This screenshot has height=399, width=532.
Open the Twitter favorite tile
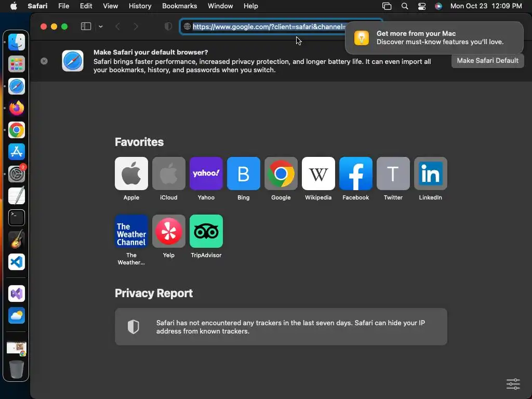[393, 174]
